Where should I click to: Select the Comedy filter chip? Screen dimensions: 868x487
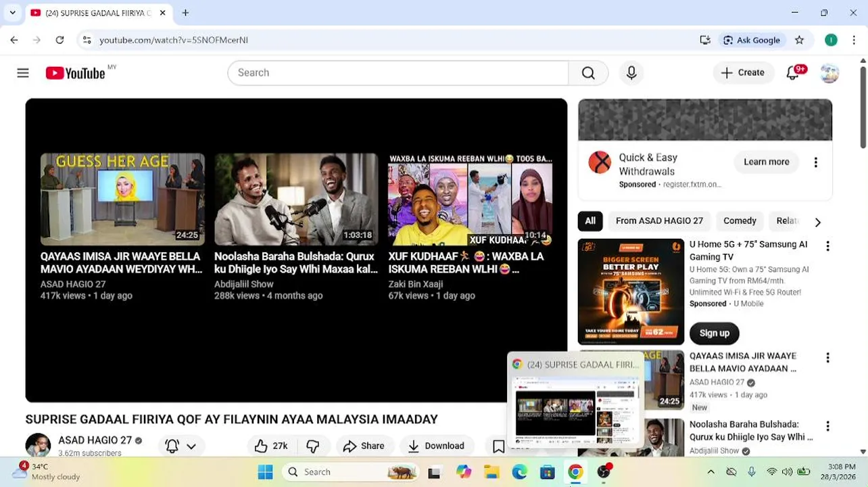pyautogui.click(x=740, y=221)
